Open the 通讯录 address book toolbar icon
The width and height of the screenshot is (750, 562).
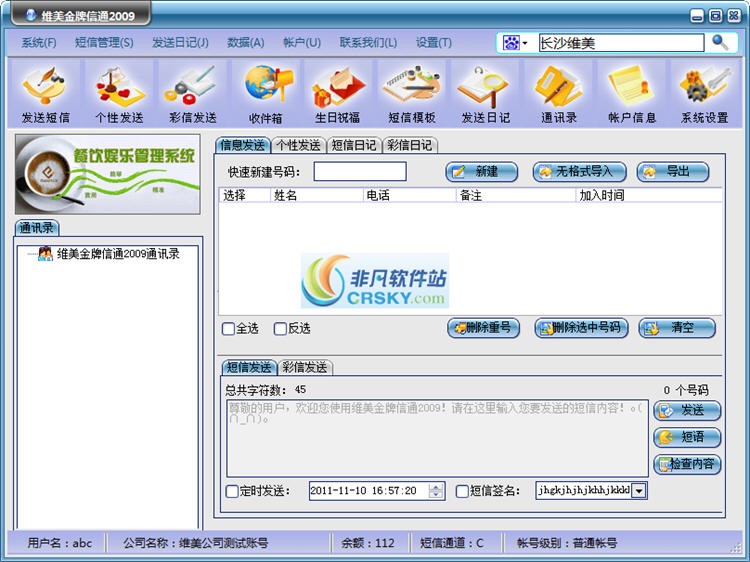click(x=559, y=94)
